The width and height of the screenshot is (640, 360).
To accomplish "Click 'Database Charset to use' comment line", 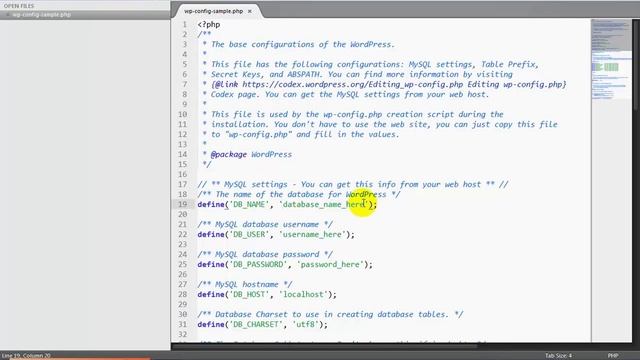I will point(330,314).
